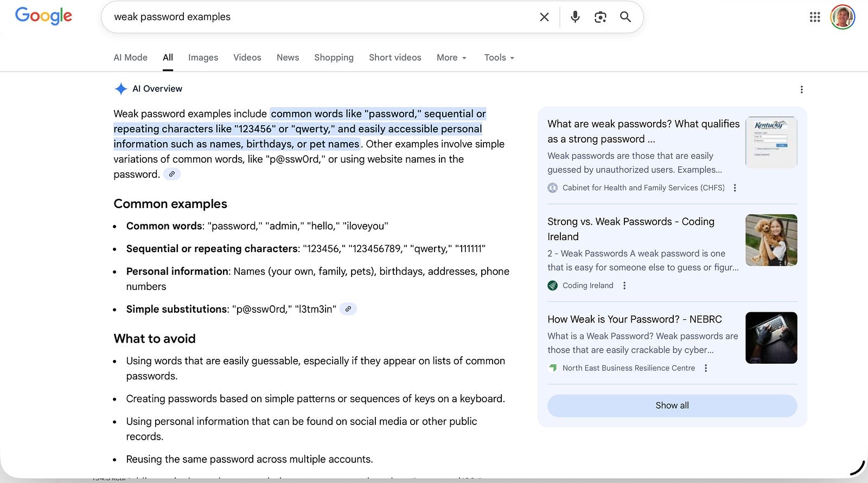Expand the More search filters dropdown
Screen dimensions: 868x483
(451, 57)
